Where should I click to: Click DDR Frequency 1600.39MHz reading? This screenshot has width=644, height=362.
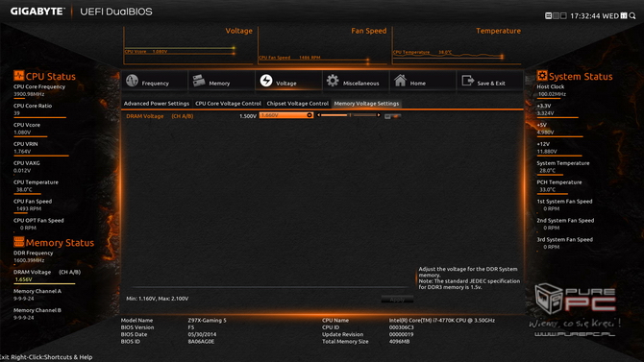(x=33, y=256)
